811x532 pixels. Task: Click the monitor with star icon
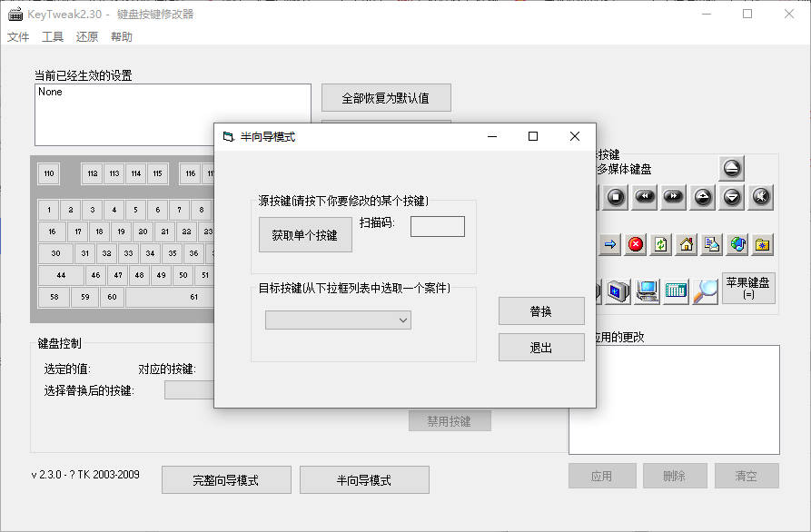[618, 291]
